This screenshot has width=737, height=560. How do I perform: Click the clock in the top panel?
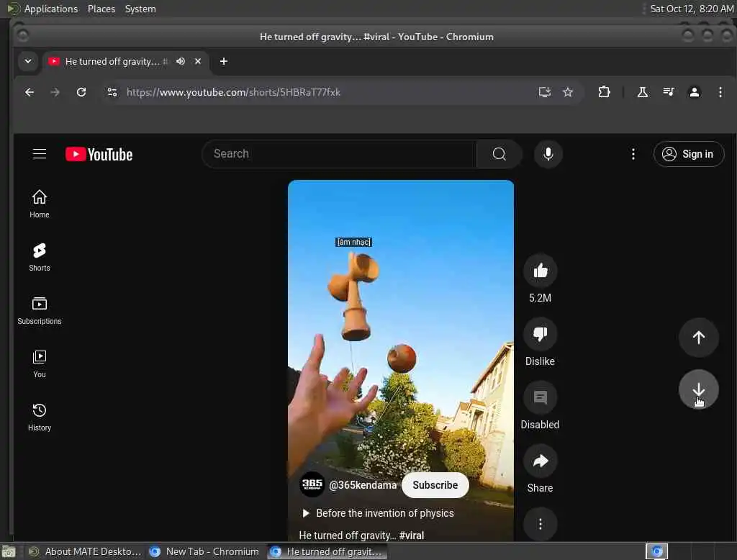pyautogui.click(x=692, y=9)
